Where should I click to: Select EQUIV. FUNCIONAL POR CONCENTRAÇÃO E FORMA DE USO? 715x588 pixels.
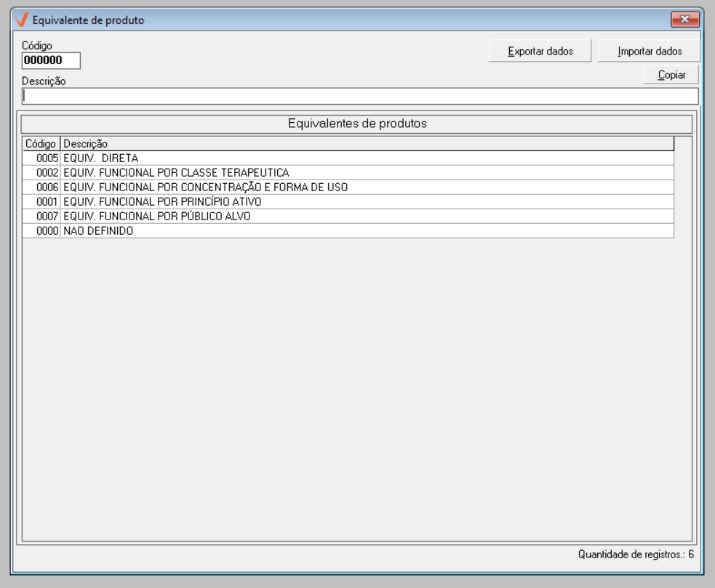click(x=348, y=188)
